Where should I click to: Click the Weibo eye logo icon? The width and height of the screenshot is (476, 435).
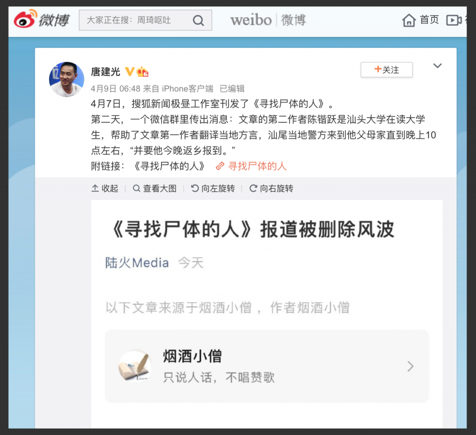point(25,19)
